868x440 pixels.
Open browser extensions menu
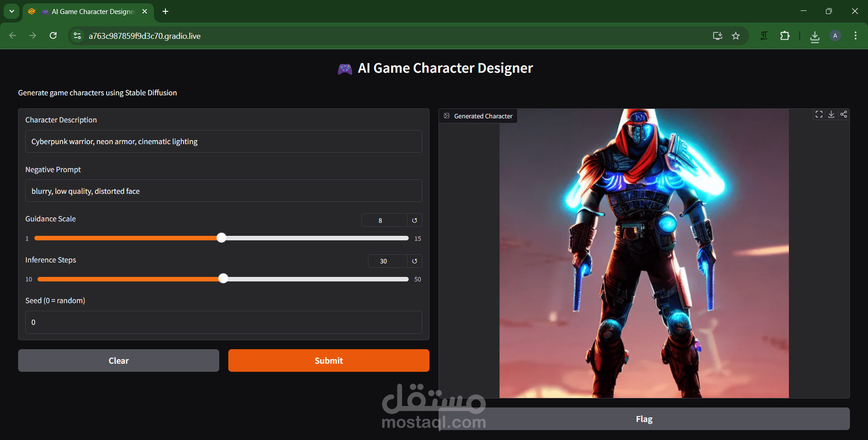pos(785,36)
